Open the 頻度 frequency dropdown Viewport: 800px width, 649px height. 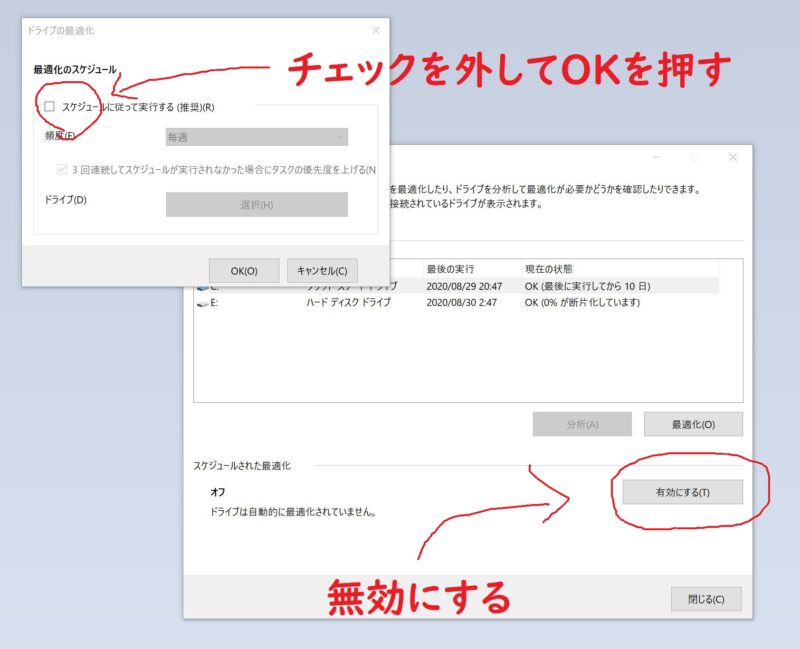(257, 137)
